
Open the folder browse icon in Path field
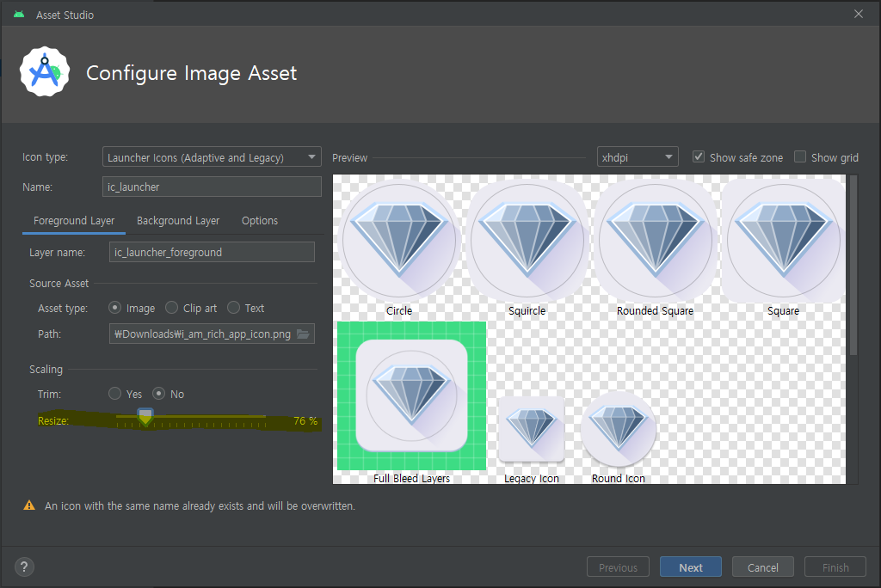[x=303, y=334]
